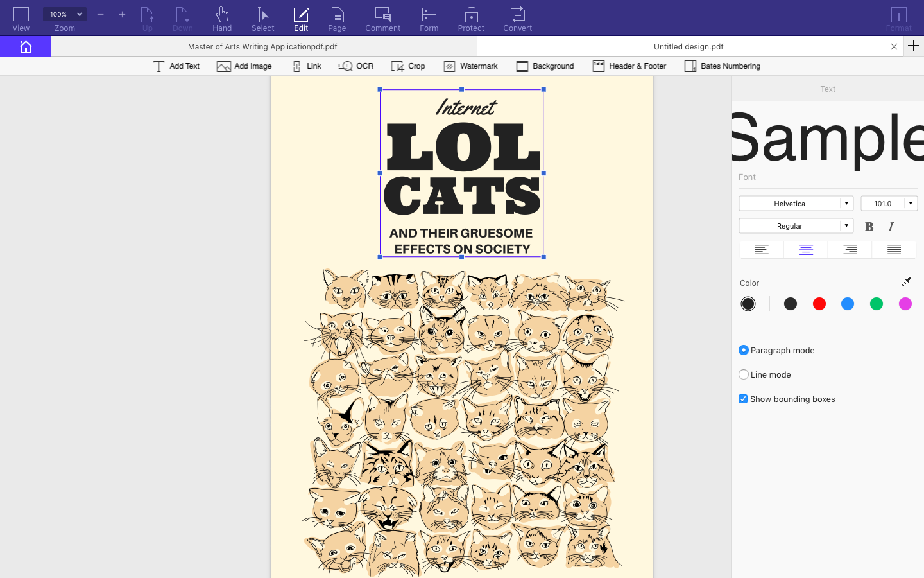Open the Helvetica font dropdown

[x=796, y=203]
